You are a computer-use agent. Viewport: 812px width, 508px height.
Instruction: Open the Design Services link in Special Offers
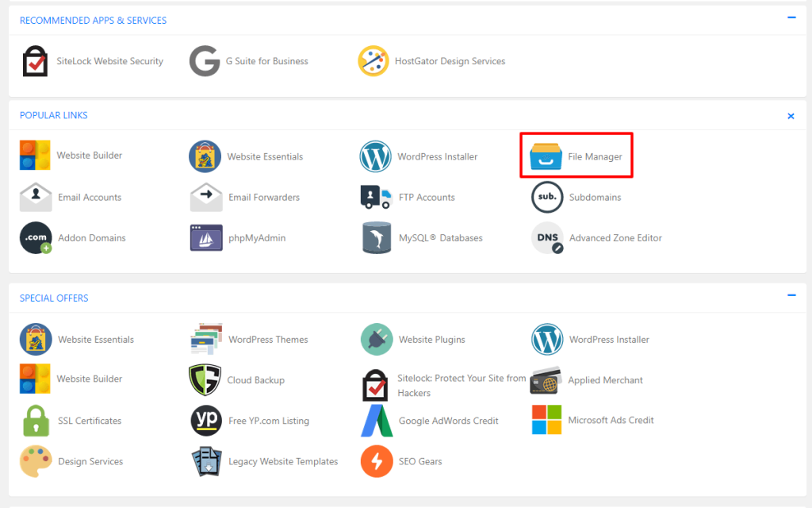click(x=90, y=461)
